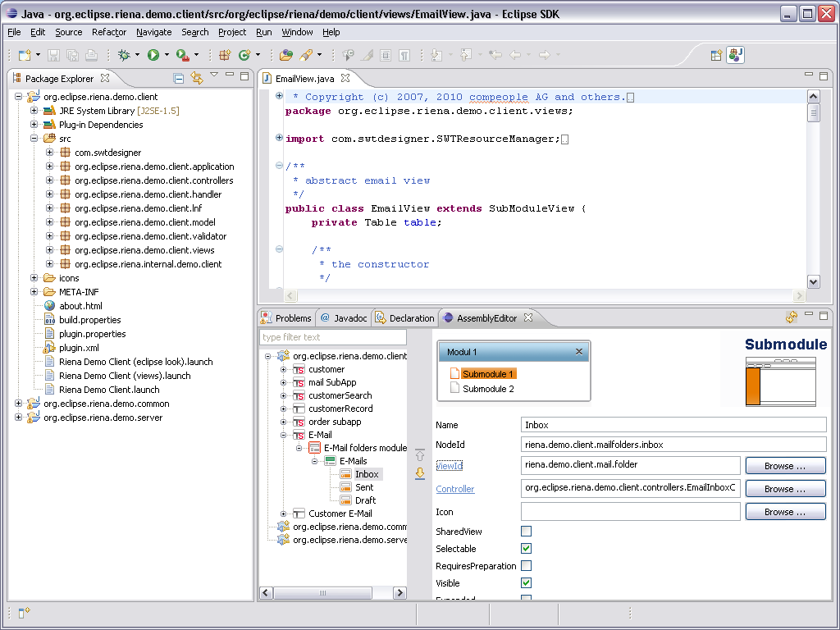Switch to the Declaration tab
This screenshot has width=840, height=630.
tap(405, 318)
